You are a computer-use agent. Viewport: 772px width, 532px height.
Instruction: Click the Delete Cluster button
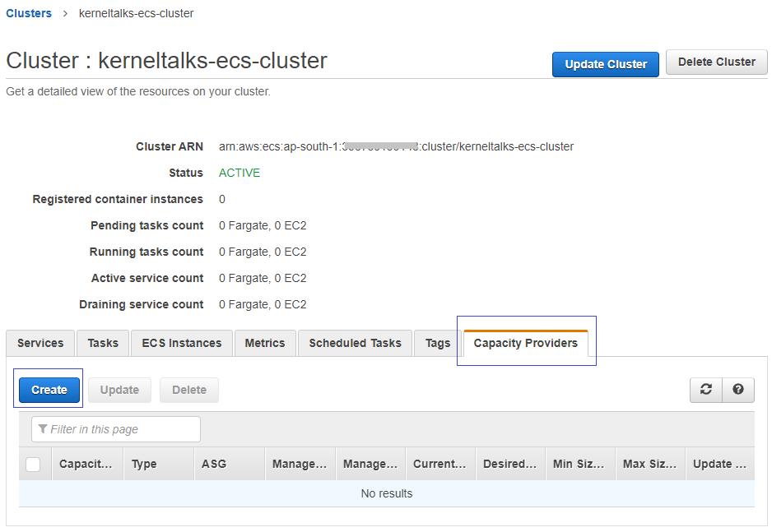pos(716,62)
